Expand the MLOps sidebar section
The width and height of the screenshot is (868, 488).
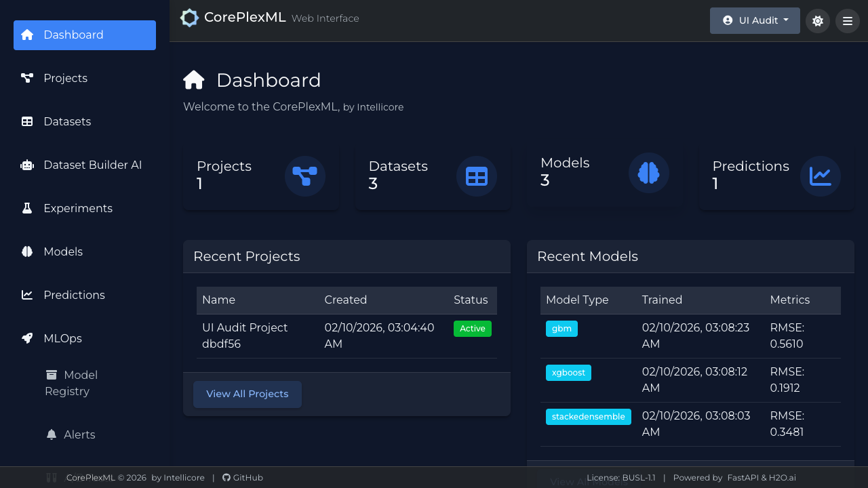(62, 338)
